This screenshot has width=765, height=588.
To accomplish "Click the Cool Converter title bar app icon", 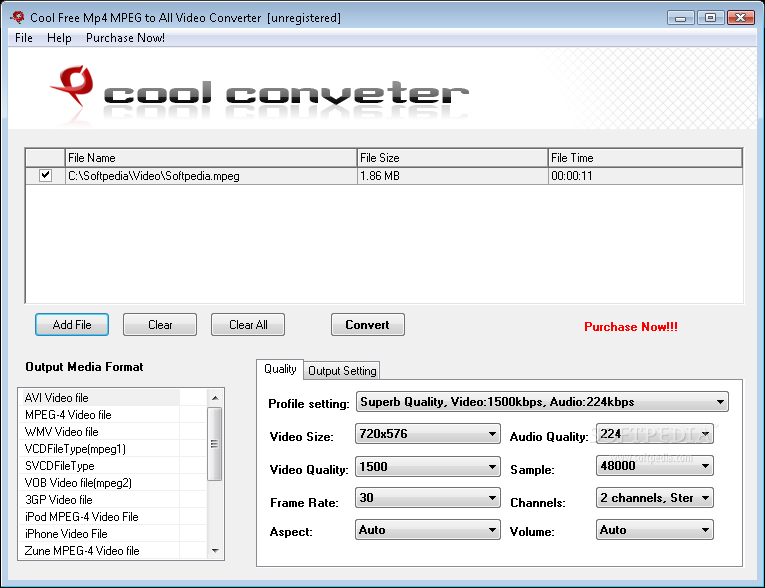I will tap(18, 18).
